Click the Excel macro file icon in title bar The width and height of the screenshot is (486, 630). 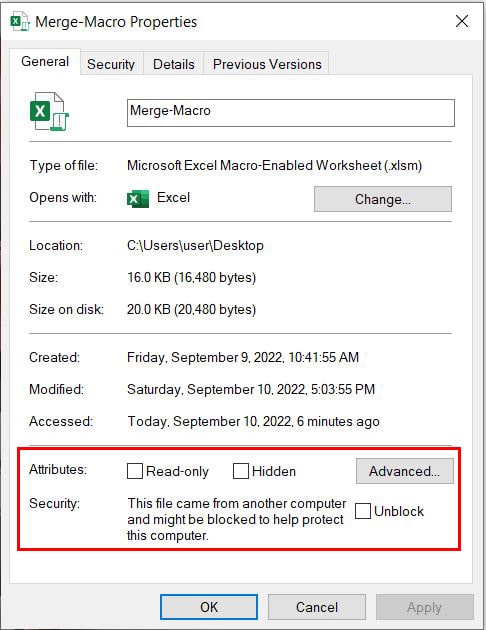(20, 21)
